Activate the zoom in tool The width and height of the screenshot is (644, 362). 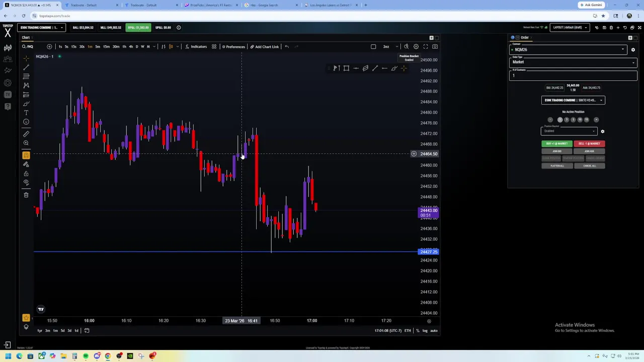click(26, 143)
